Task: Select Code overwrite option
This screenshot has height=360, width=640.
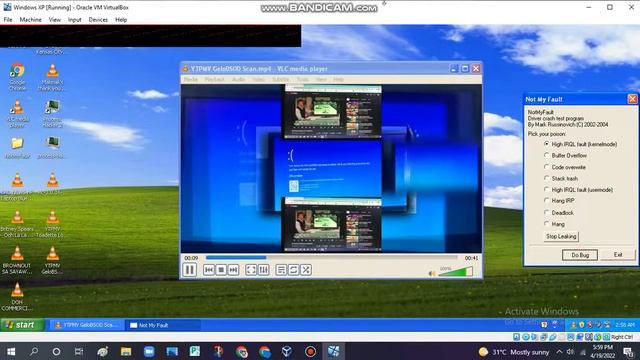Action: pos(565,167)
